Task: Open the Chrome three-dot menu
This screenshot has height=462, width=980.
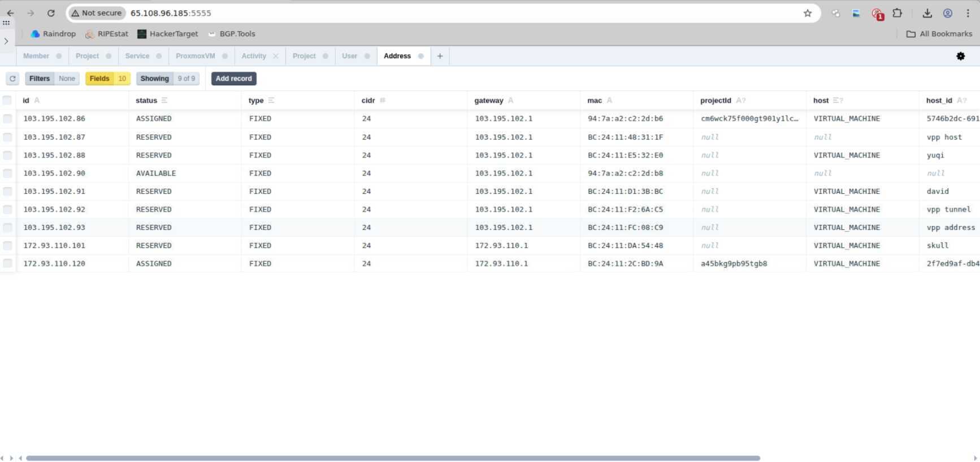Action: click(968, 13)
